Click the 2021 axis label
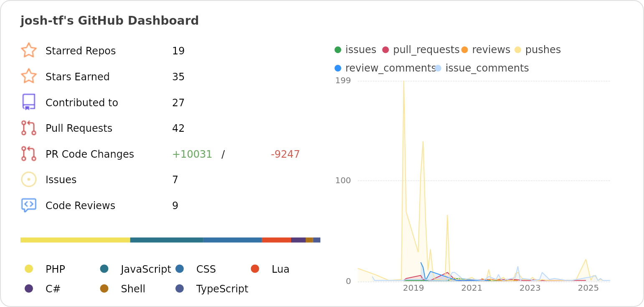This screenshot has height=307, width=644. point(472,288)
